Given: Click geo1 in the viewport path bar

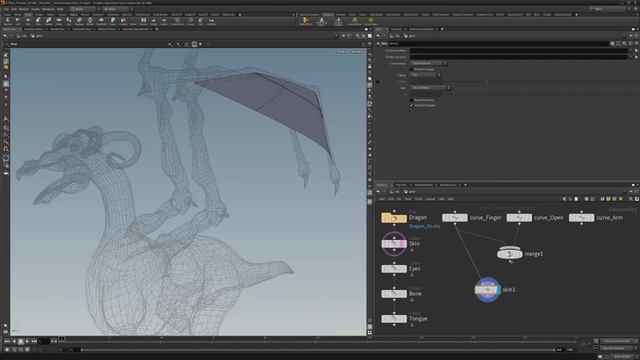Looking at the screenshot, I should click(38, 36).
